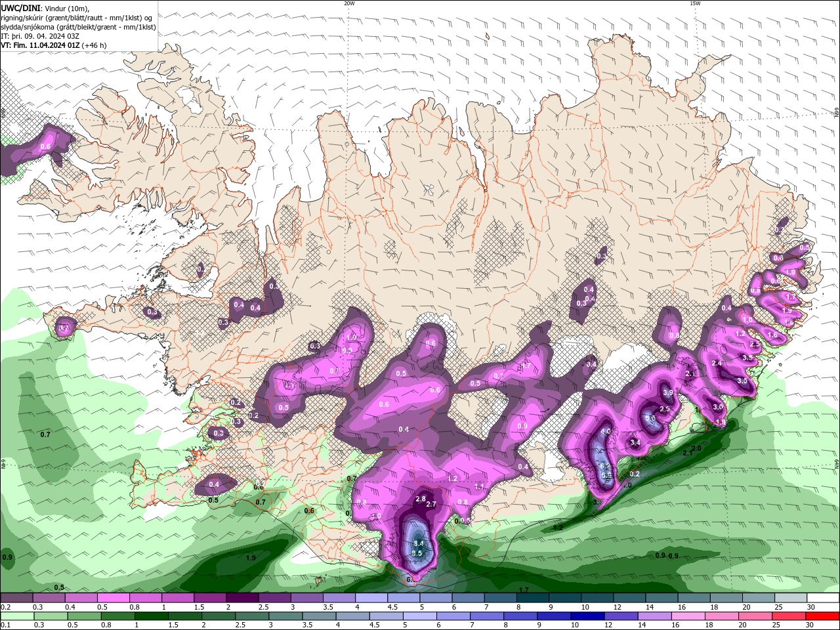This screenshot has height=630, width=840.
Task: Click the '0.9-0.9' rain value offshore
Action: pyautogui.click(x=667, y=556)
